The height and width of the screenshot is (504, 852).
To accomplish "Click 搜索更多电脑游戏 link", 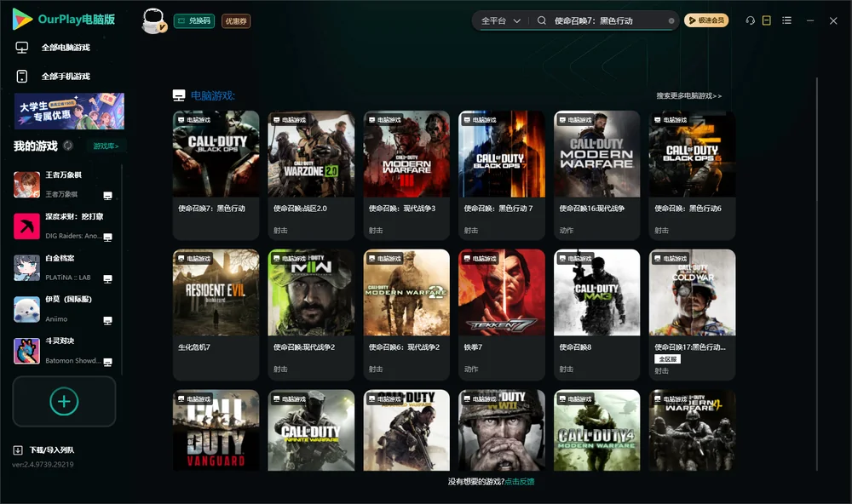I will click(688, 96).
